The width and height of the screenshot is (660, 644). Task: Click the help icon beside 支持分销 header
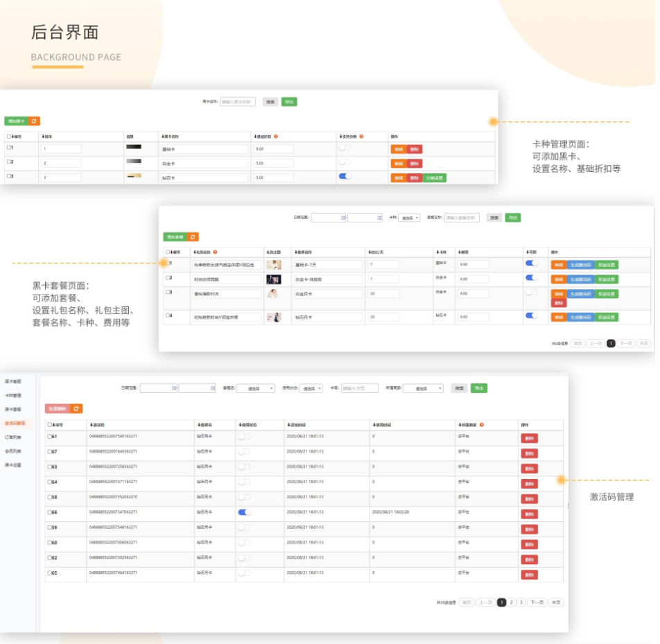click(361, 137)
